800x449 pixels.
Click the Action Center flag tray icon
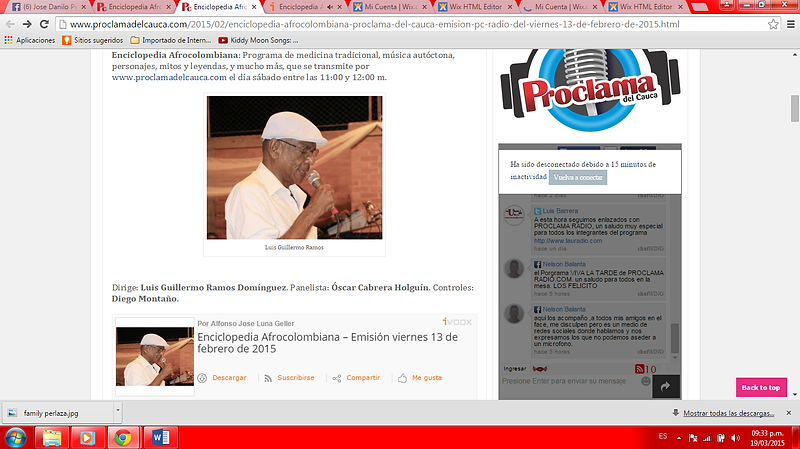[693, 438]
